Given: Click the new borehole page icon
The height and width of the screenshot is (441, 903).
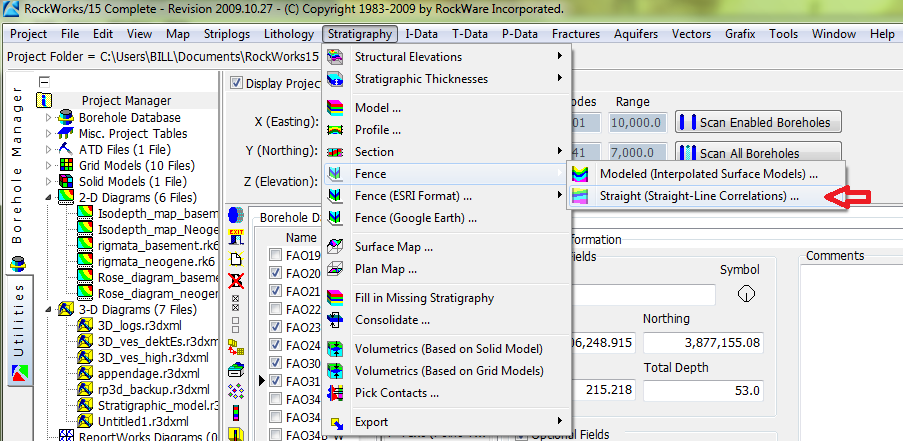Looking at the screenshot, I should [236, 258].
